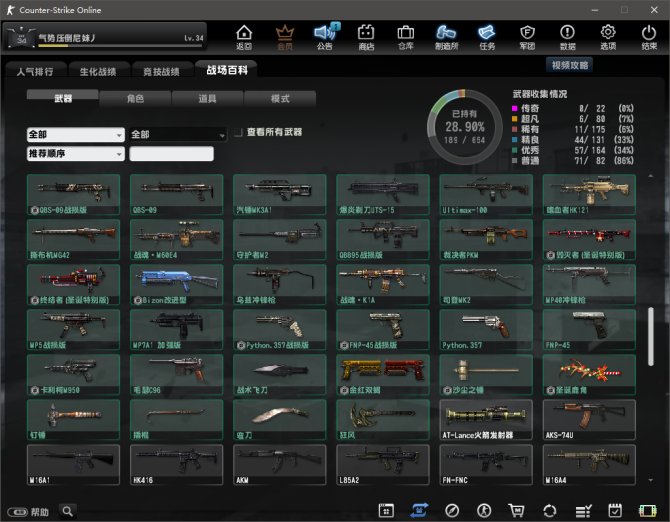Expand the dark second 全部 dropdown
Image resolution: width=670 pixels, height=522 pixels.
click(178, 135)
